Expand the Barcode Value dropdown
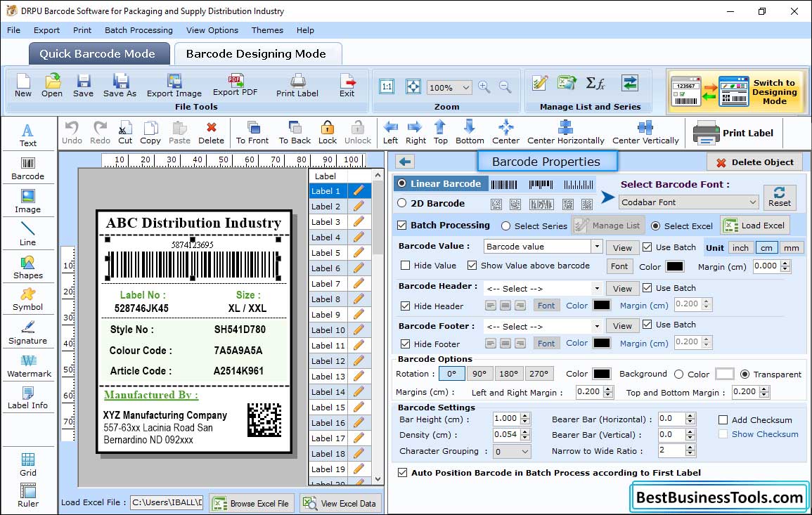Image resolution: width=812 pixels, height=515 pixels. (597, 247)
